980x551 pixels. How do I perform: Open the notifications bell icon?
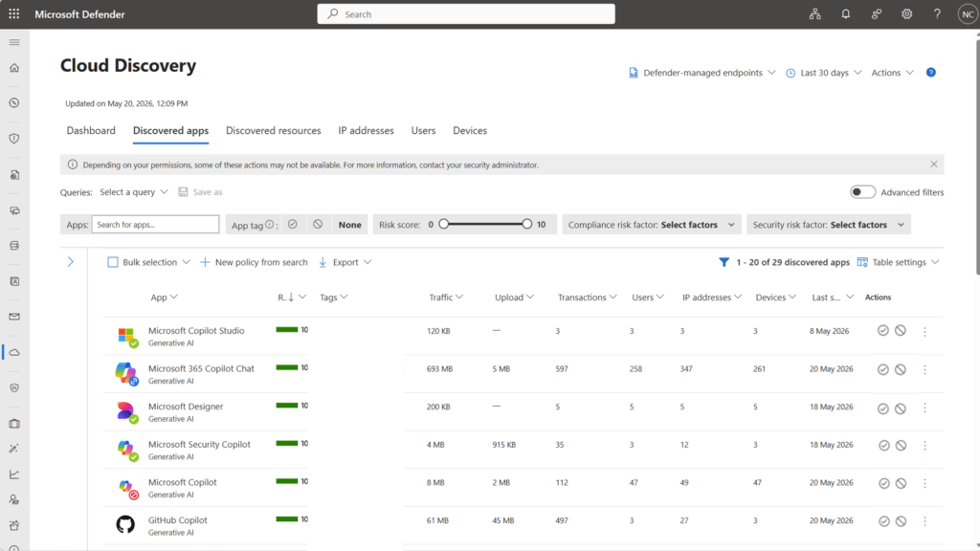click(x=846, y=13)
